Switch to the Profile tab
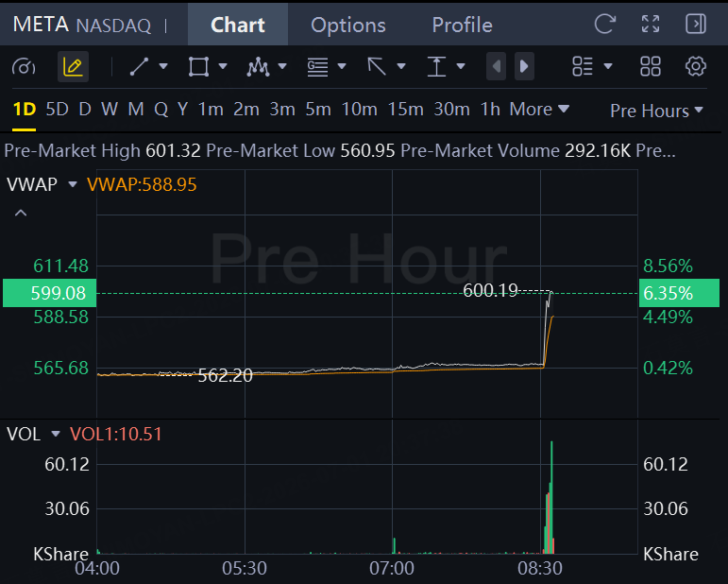This screenshot has height=584, width=728. pos(462,25)
